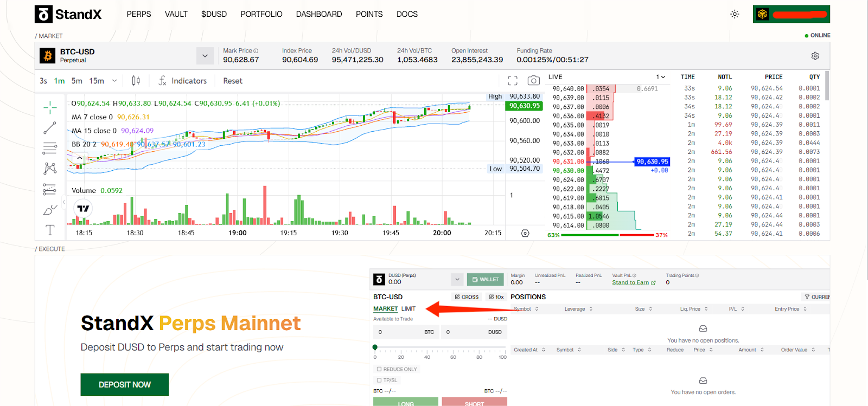
Task: Open chart settings gear in market header
Action: (815, 56)
